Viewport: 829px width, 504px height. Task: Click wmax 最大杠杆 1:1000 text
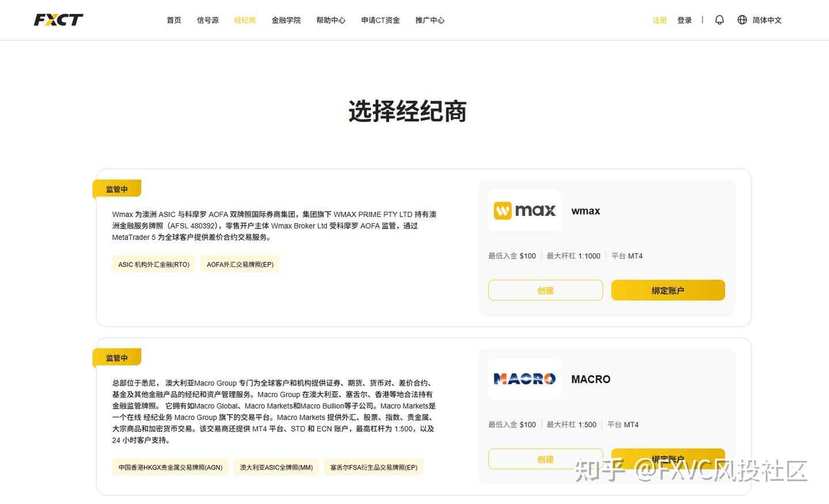coord(573,256)
